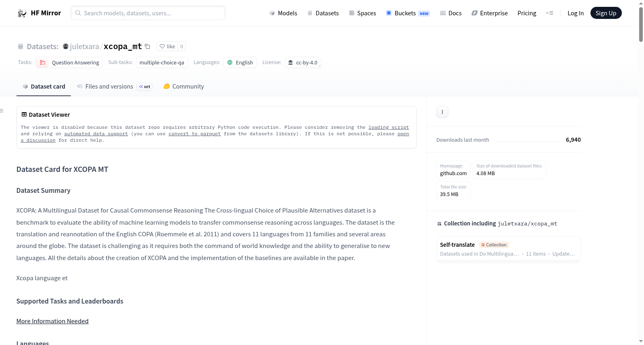Open the Self-translate collection card
Screen dimensions: 644x345
tap(508, 249)
